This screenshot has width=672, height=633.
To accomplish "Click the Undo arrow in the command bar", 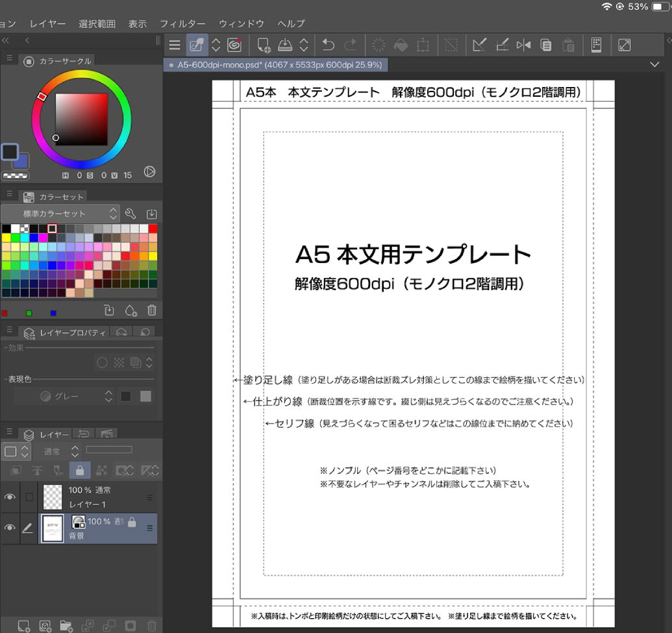I will (329, 45).
